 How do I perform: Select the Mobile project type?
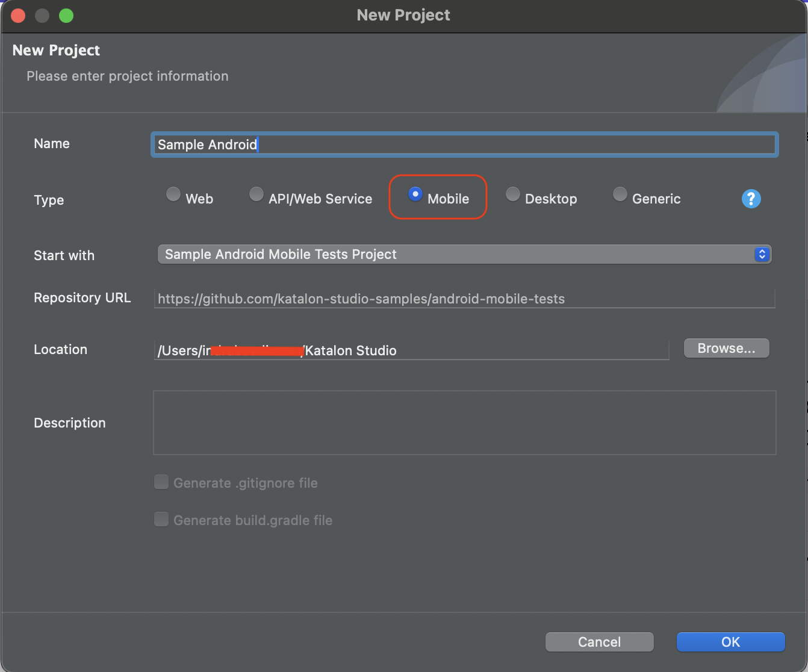415,194
